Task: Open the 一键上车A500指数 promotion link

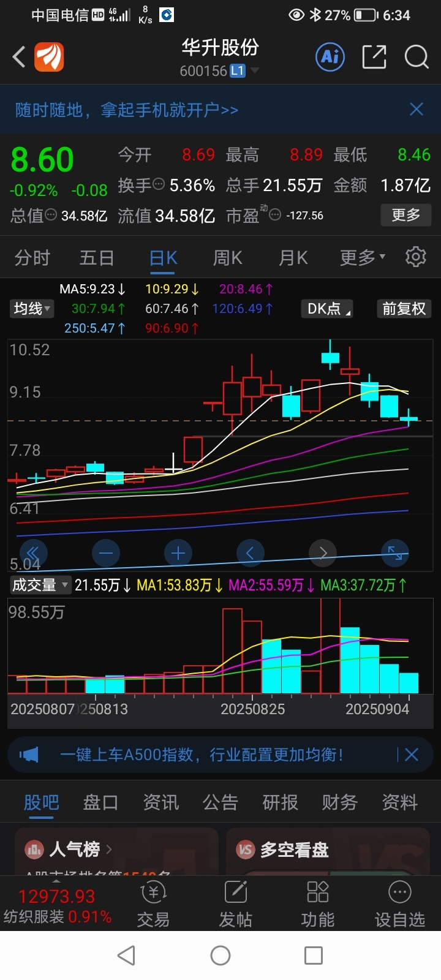Action: (x=202, y=755)
